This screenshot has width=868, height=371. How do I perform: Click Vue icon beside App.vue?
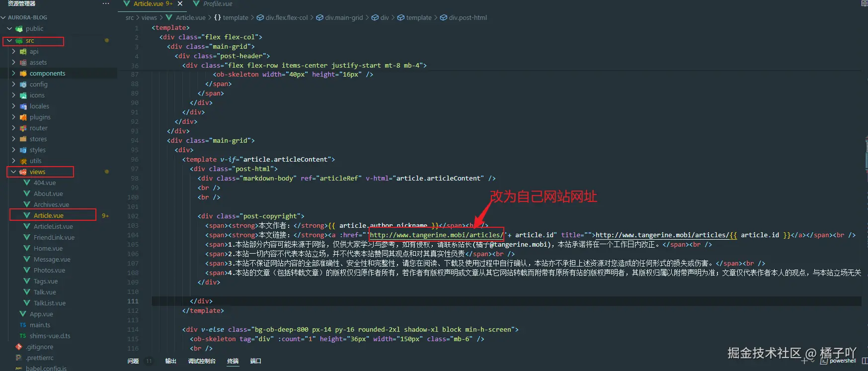[x=23, y=314]
